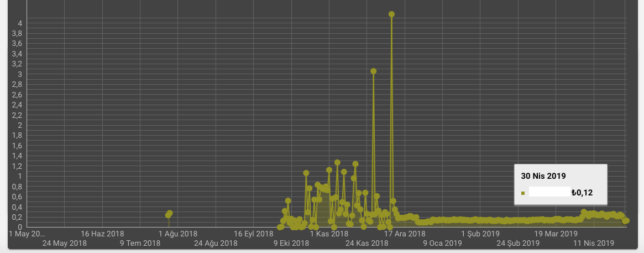Click the tooltip legend color square
Image resolution: width=644 pixels, height=253 pixels.
[523, 193]
